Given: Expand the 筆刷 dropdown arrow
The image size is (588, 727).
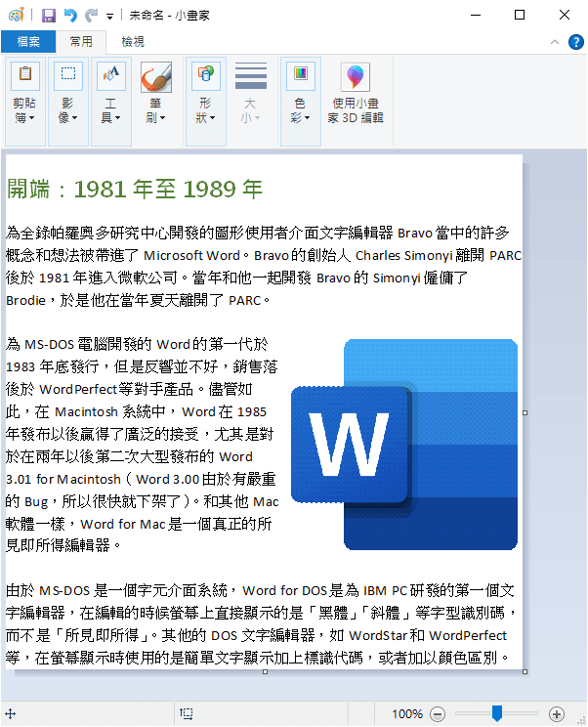Looking at the screenshot, I should (x=162, y=118).
